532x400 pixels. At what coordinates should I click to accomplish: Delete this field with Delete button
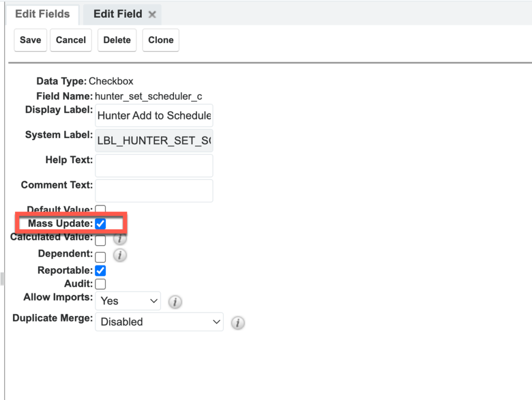coord(117,41)
